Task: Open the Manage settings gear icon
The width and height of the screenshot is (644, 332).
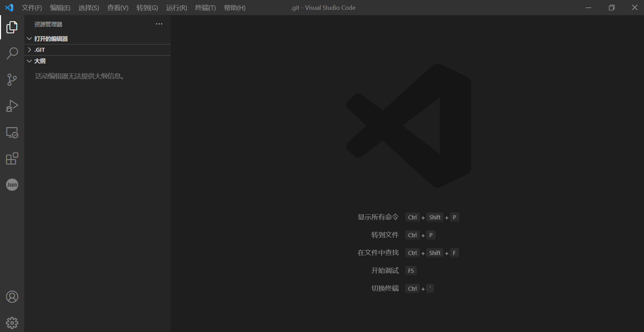Action: [12, 323]
